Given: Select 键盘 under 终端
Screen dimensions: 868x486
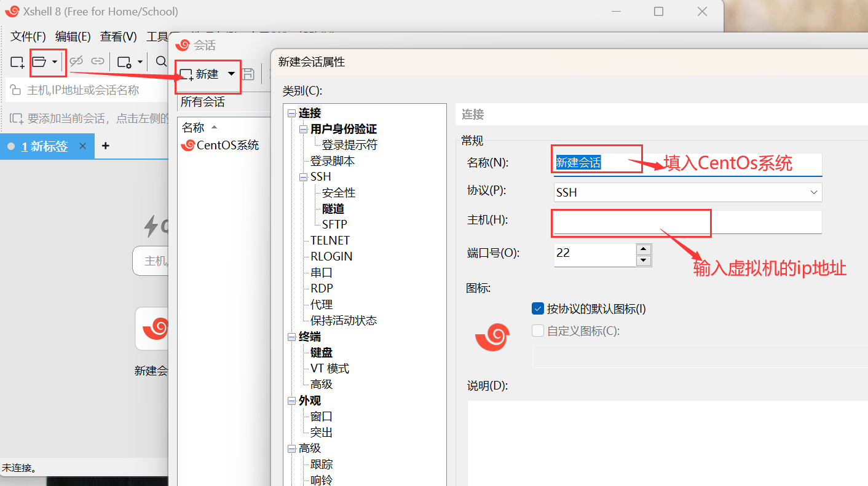Looking at the screenshot, I should click(322, 353).
